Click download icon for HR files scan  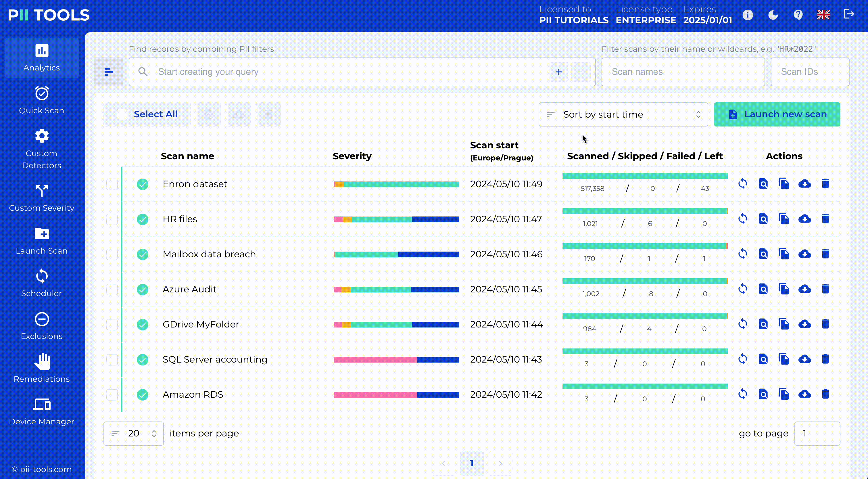[804, 219]
